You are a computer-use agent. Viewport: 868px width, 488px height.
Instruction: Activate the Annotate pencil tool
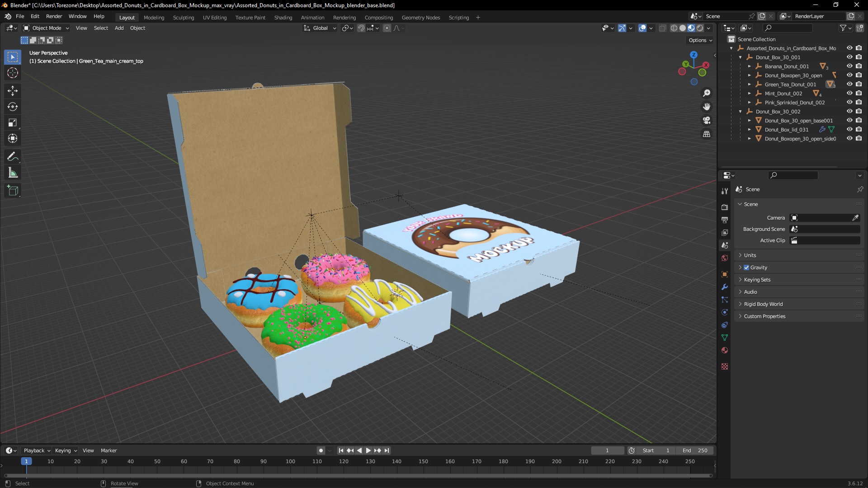tap(13, 156)
